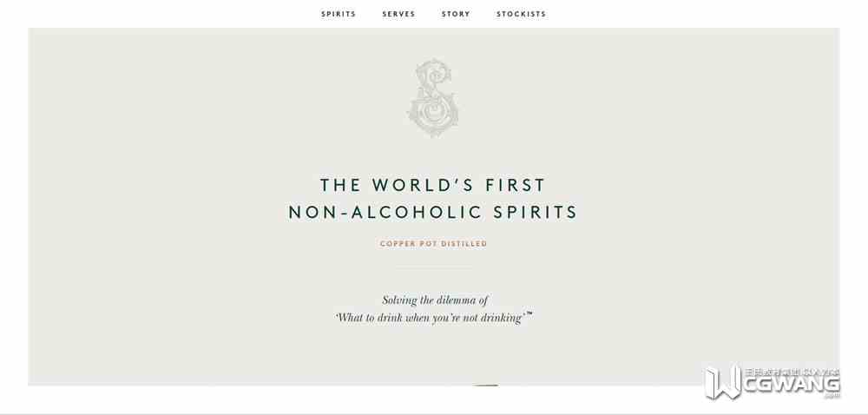Click the NON-ALCOHOLIC SPIRITS headline line
Image resolution: width=868 pixels, height=415 pixels.
point(433,213)
